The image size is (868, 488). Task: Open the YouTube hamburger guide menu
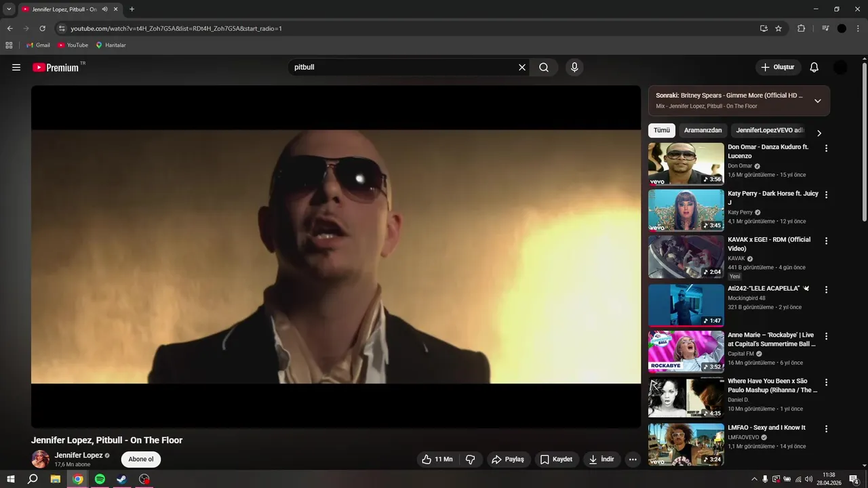tap(16, 67)
